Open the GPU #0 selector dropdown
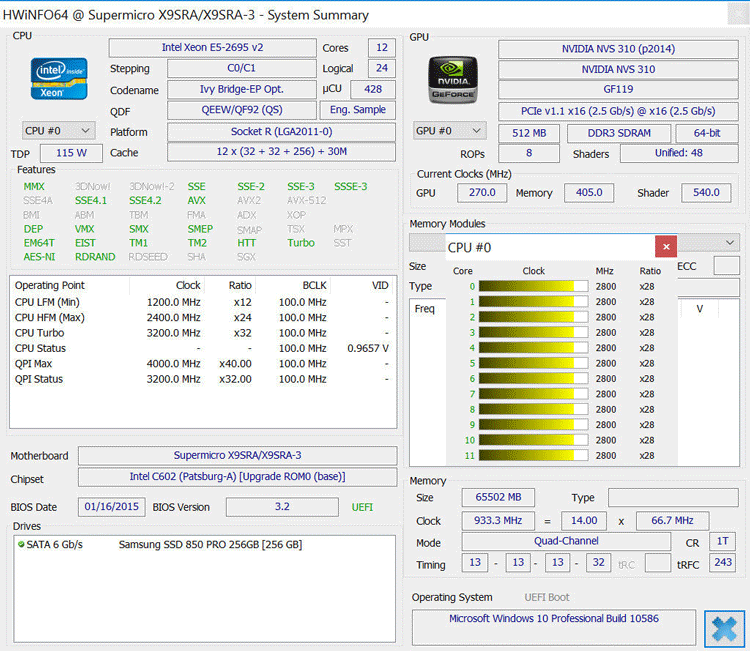 click(x=450, y=131)
